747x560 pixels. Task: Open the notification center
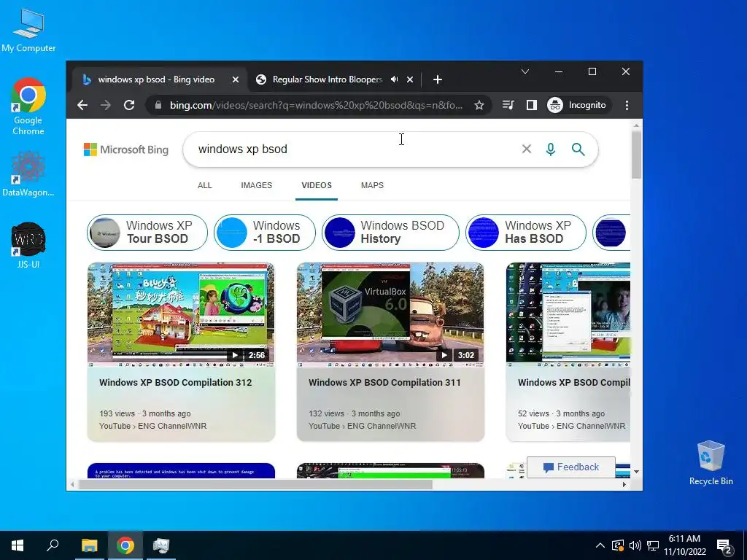724,546
